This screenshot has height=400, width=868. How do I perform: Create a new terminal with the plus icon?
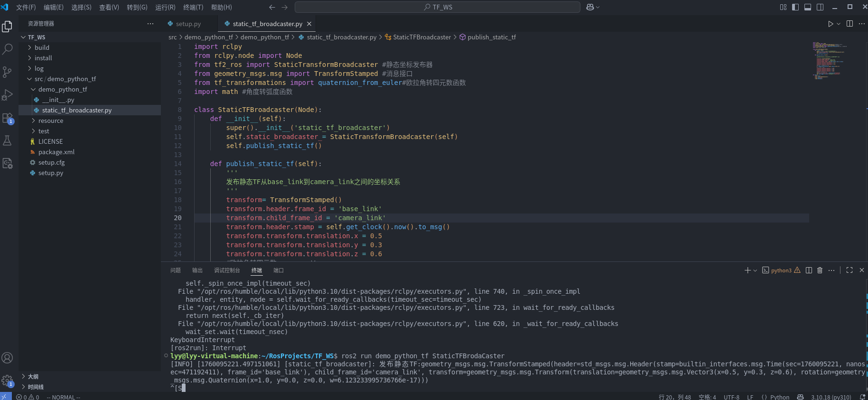coord(748,270)
